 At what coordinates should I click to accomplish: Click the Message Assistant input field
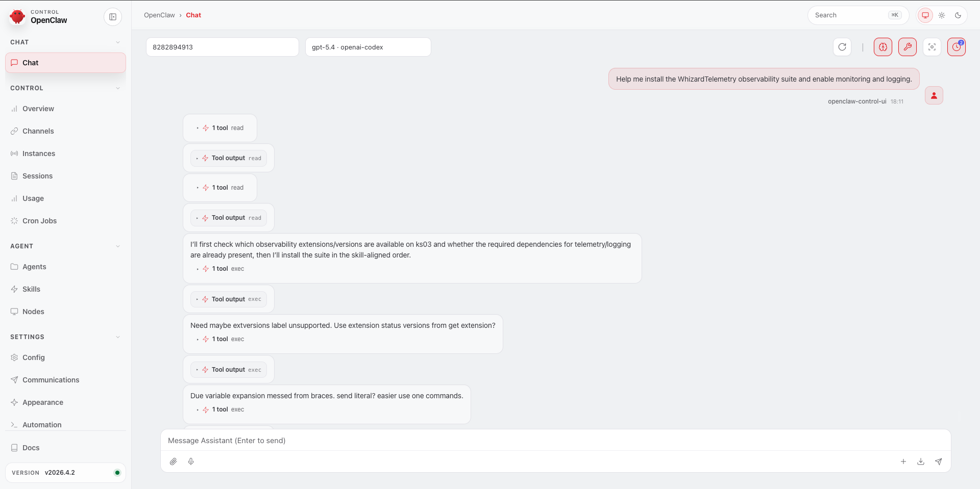tap(555, 441)
